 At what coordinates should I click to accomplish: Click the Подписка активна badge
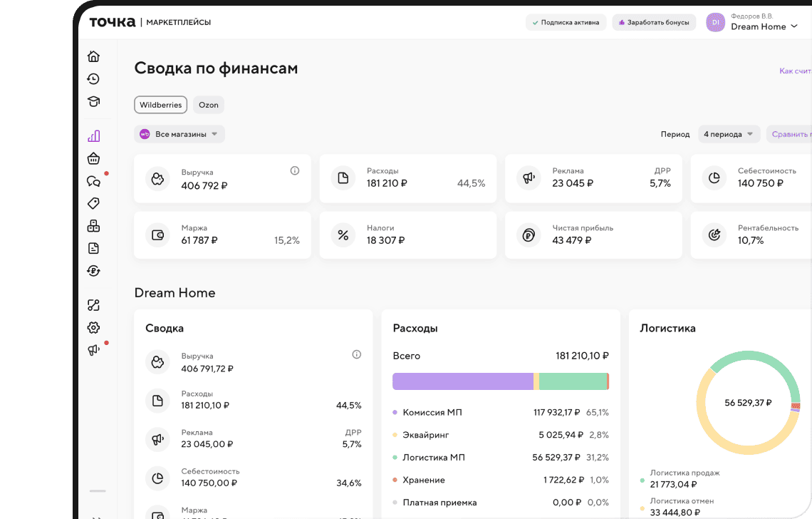pyautogui.click(x=566, y=22)
